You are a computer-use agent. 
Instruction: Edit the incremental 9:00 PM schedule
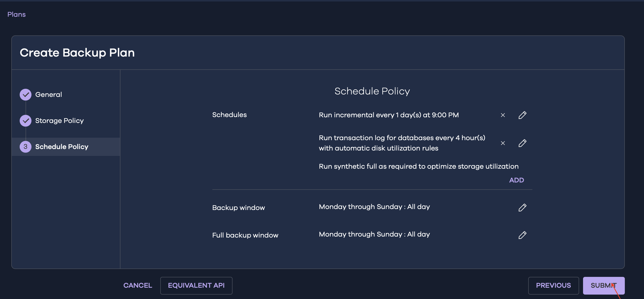(522, 115)
